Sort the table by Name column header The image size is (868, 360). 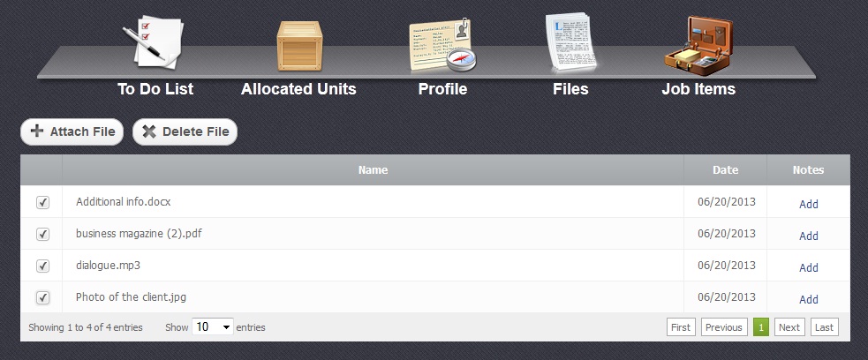tap(373, 170)
